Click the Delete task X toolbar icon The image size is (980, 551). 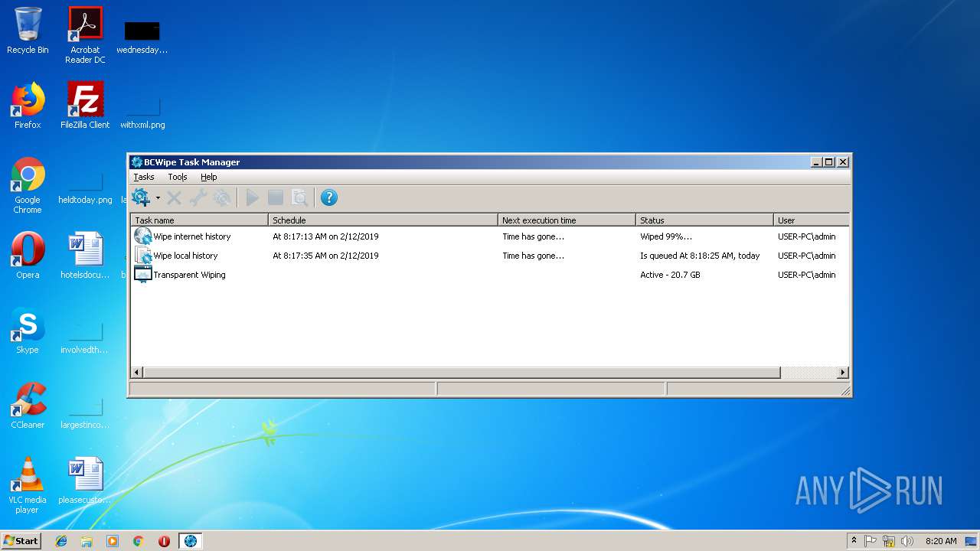tap(174, 198)
